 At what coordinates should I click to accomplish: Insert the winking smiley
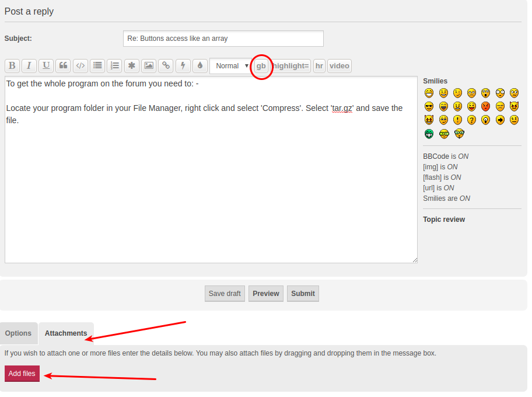point(458,93)
